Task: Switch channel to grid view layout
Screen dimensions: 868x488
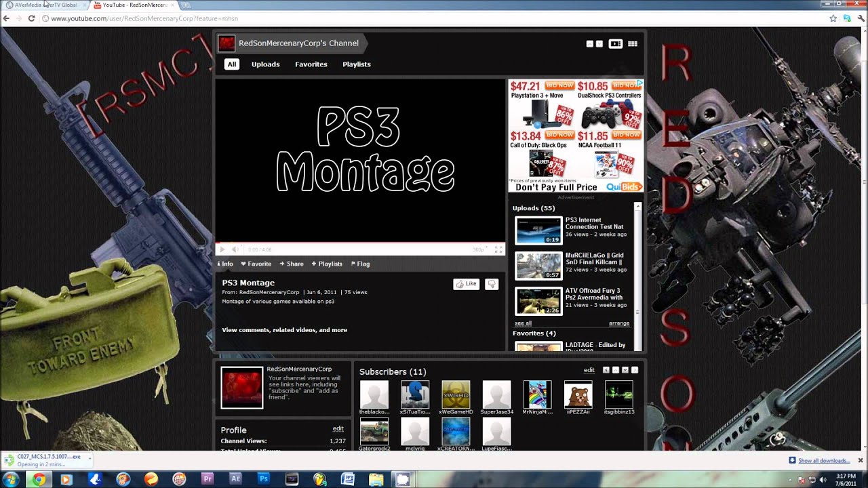Action: 633,44
